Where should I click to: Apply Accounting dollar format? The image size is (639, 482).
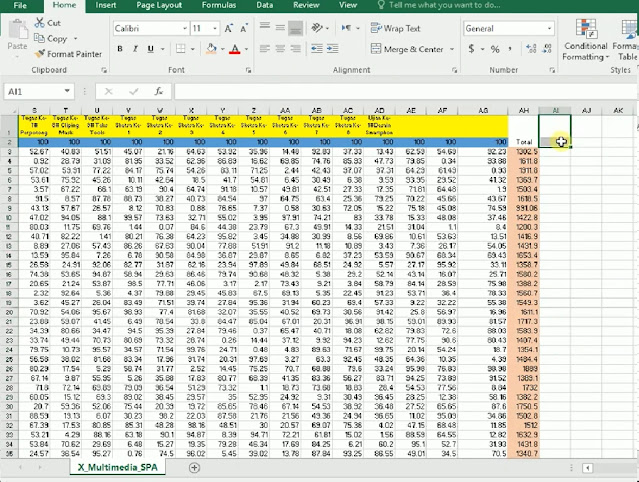click(x=472, y=49)
